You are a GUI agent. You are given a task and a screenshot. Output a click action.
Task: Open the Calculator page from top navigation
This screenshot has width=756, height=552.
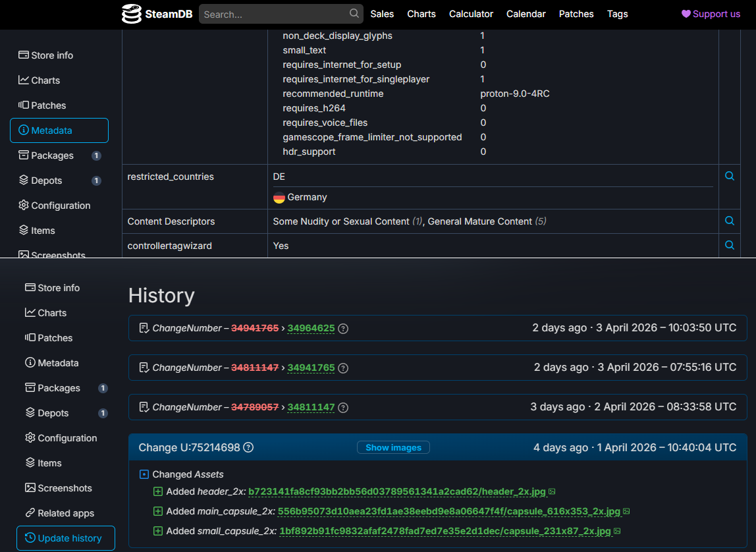coord(471,14)
